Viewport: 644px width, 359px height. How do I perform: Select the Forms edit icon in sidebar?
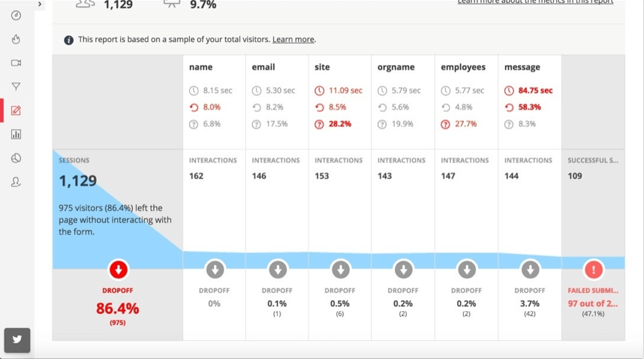pyautogui.click(x=16, y=110)
